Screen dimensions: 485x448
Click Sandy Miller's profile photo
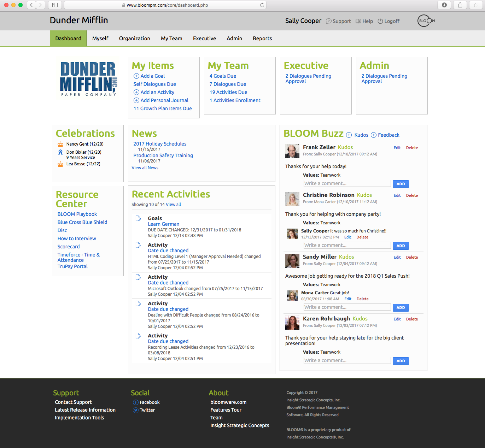[x=292, y=261]
